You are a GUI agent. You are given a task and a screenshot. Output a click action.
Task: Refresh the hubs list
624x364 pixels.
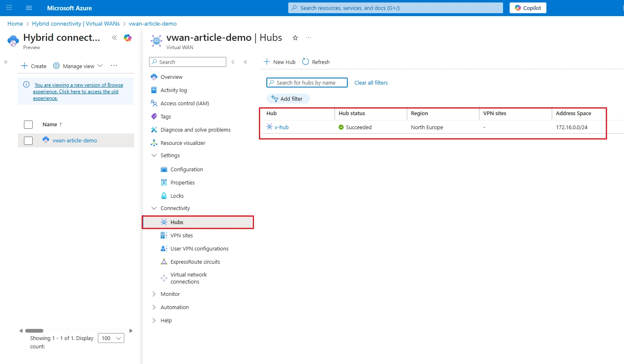click(316, 62)
